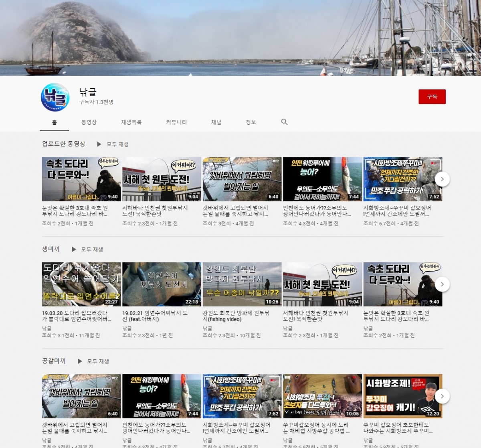Open the 재생목록 tab
Image resolution: width=481 pixels, height=448 pixels.
pyautogui.click(x=131, y=122)
